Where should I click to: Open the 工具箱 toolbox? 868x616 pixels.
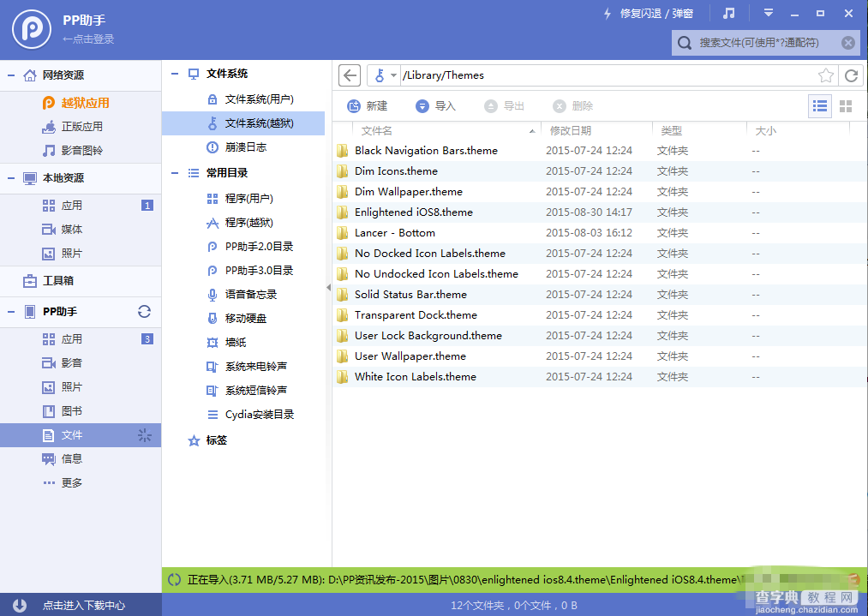[81, 281]
